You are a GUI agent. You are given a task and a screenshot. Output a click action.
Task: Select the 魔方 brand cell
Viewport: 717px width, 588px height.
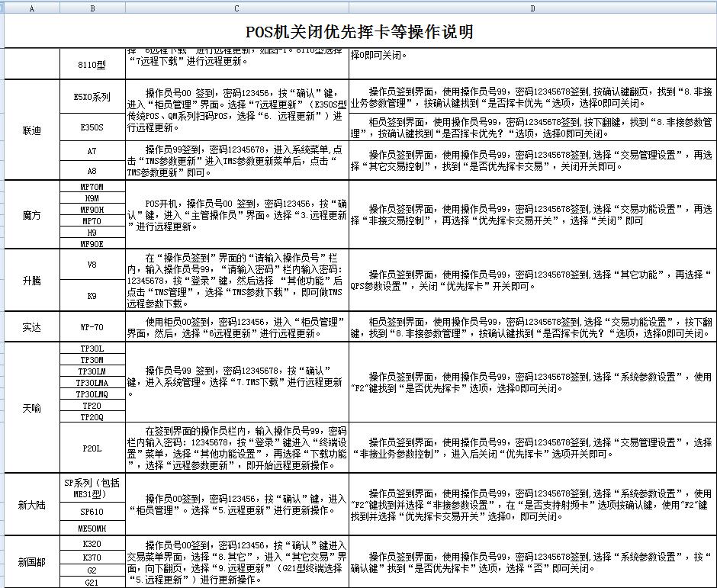tap(31, 216)
